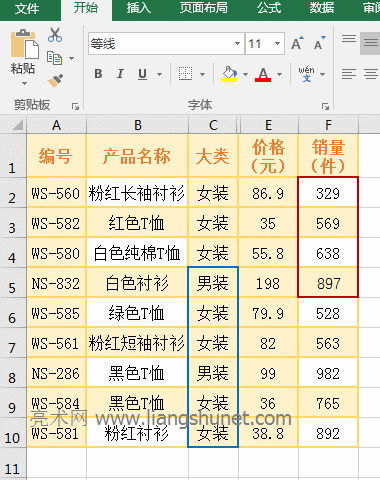Viewport: 380px width, 480px height.
Task: Click cell 粉红长袖衬衫
Action: point(137,193)
